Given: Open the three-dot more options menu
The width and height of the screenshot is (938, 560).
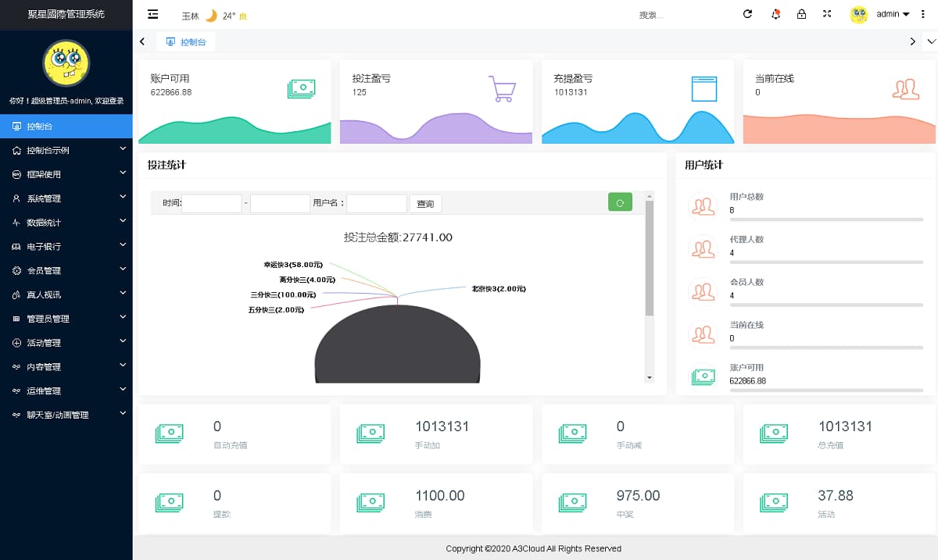Looking at the screenshot, I should pos(923,14).
